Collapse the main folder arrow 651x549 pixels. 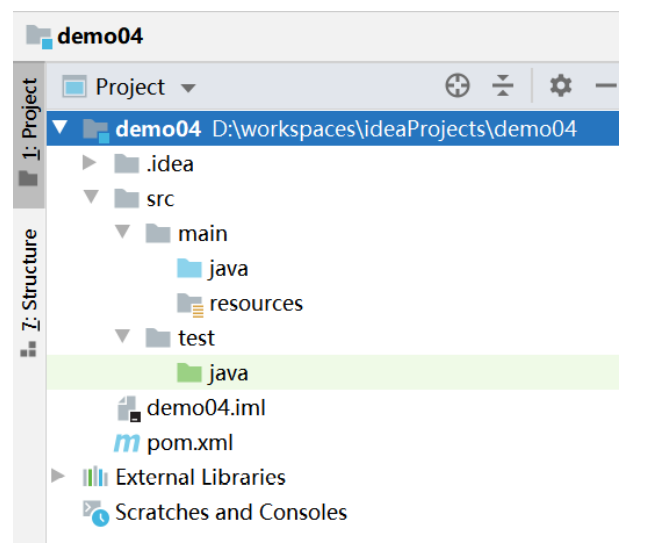coord(122,231)
